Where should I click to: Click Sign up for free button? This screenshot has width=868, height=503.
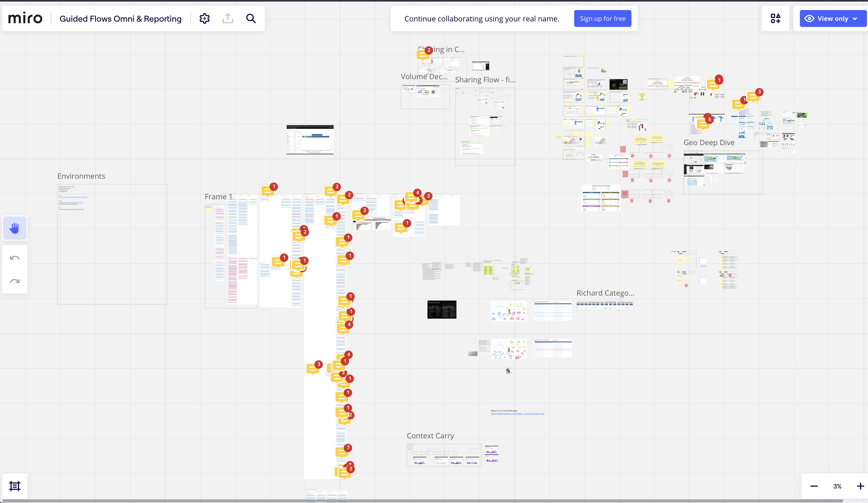point(602,18)
